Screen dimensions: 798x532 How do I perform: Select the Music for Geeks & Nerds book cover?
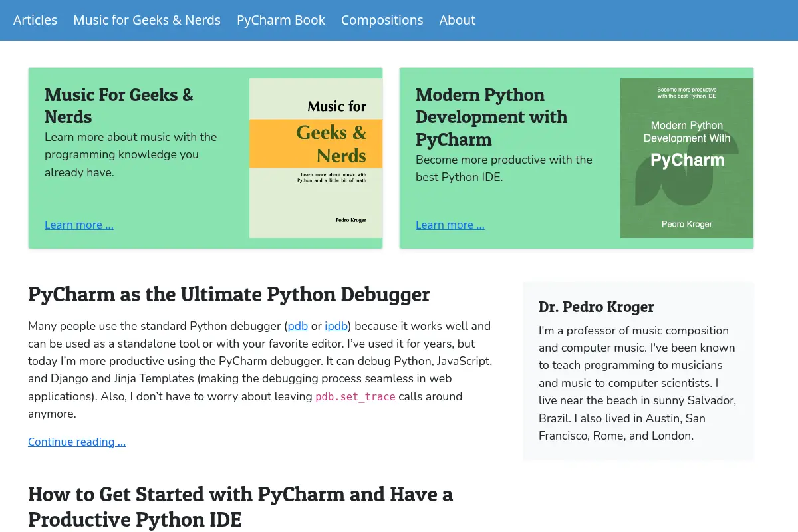point(316,158)
